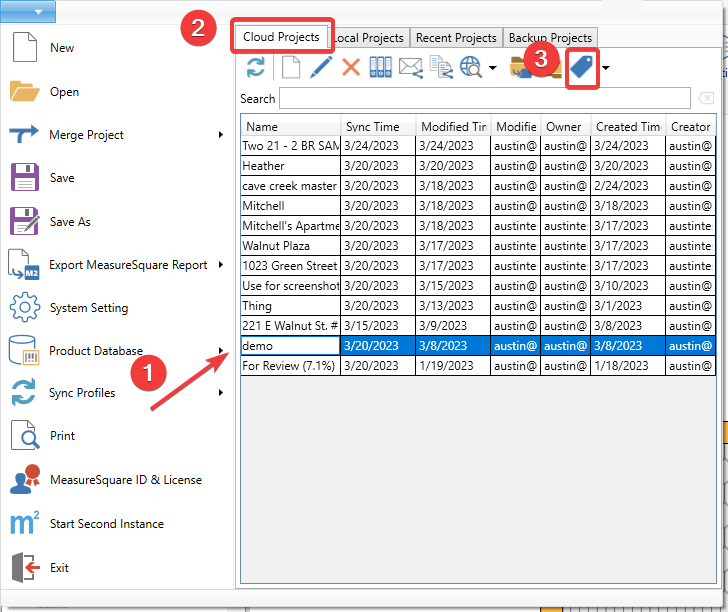Select the Walnut Plaza project
Screen dimensions: 728x612
[478, 246]
